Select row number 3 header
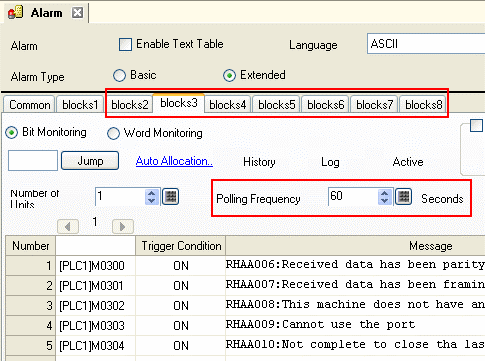Viewport: 485px width, 361px height. point(31,306)
